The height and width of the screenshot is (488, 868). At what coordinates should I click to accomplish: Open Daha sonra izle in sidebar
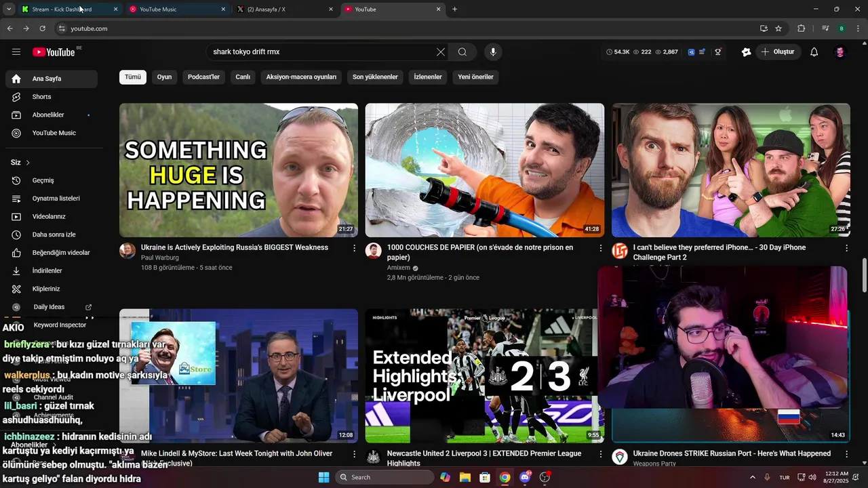pyautogui.click(x=52, y=235)
